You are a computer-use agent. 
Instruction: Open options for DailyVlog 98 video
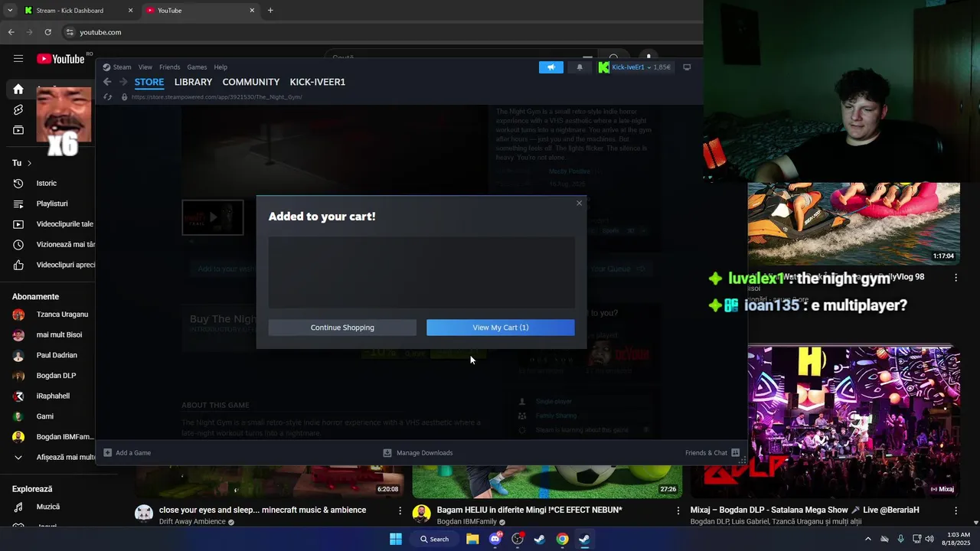pyautogui.click(x=955, y=278)
